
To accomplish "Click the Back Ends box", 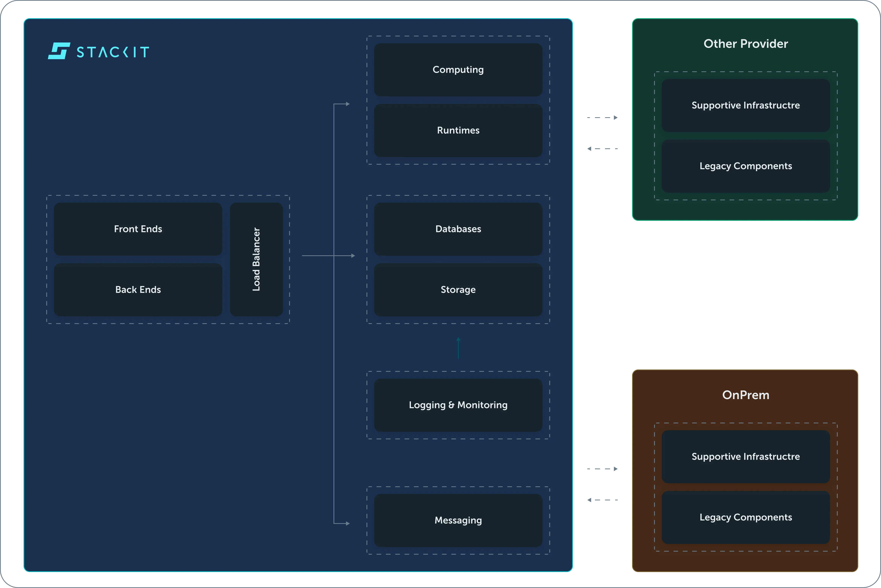I will [138, 290].
